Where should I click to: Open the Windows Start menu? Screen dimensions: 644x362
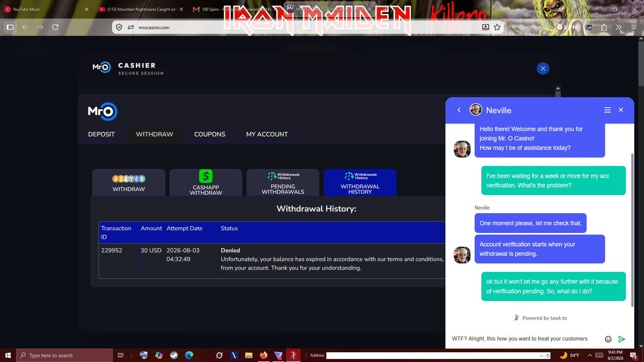[8, 355]
